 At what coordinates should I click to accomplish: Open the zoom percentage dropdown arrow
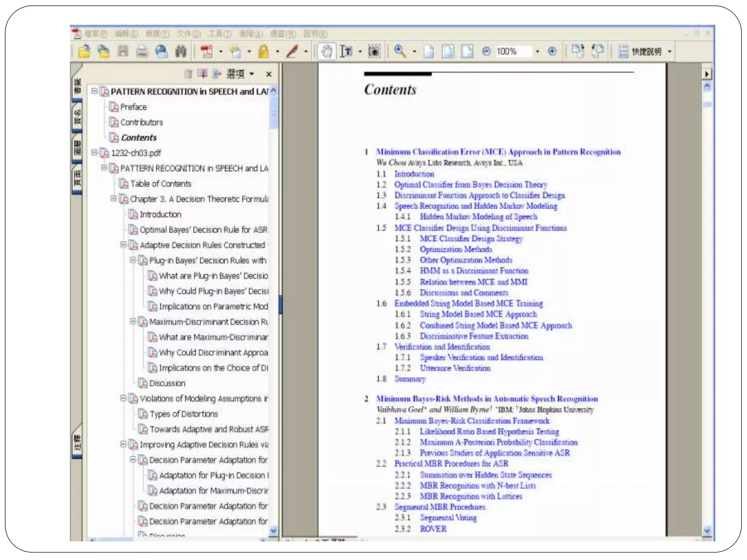[537, 51]
